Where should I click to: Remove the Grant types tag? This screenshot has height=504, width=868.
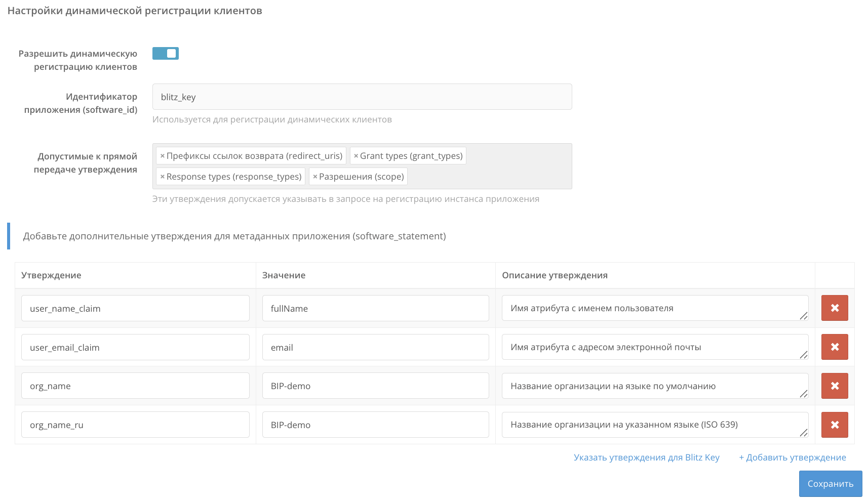(356, 156)
